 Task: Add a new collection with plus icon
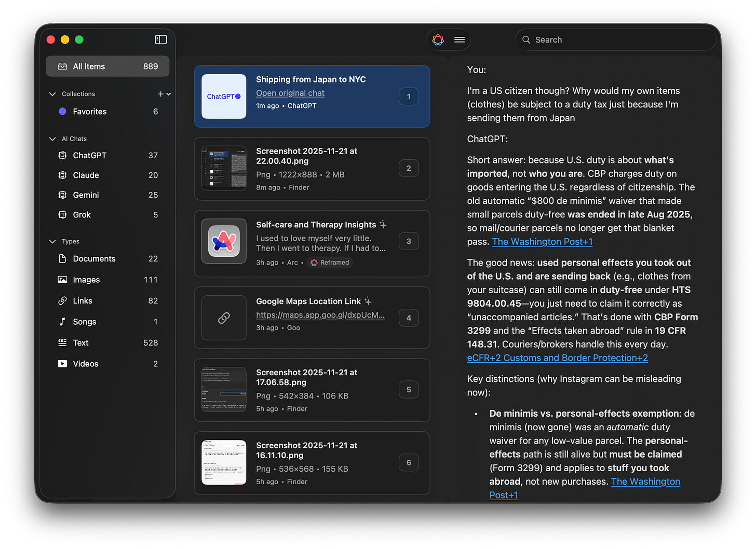160,94
